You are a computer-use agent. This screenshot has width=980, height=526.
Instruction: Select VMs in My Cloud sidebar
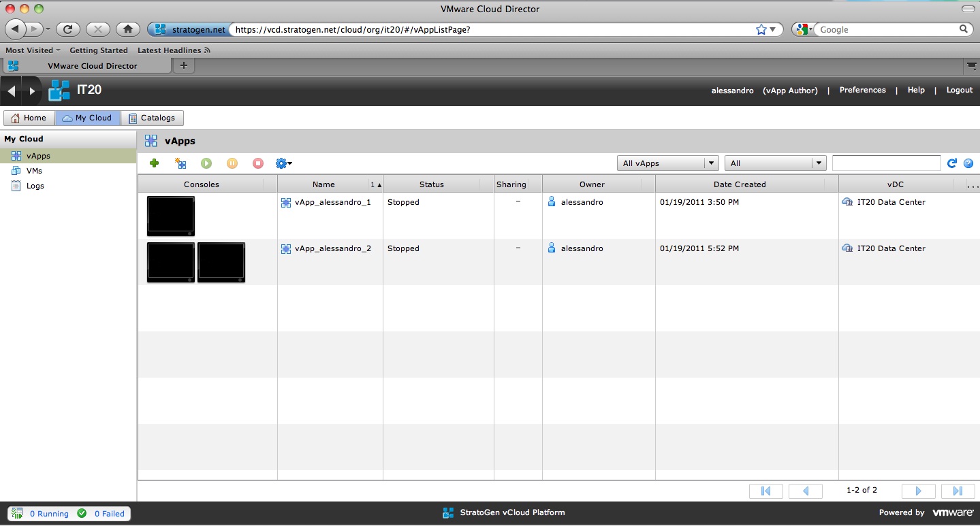[x=34, y=171]
